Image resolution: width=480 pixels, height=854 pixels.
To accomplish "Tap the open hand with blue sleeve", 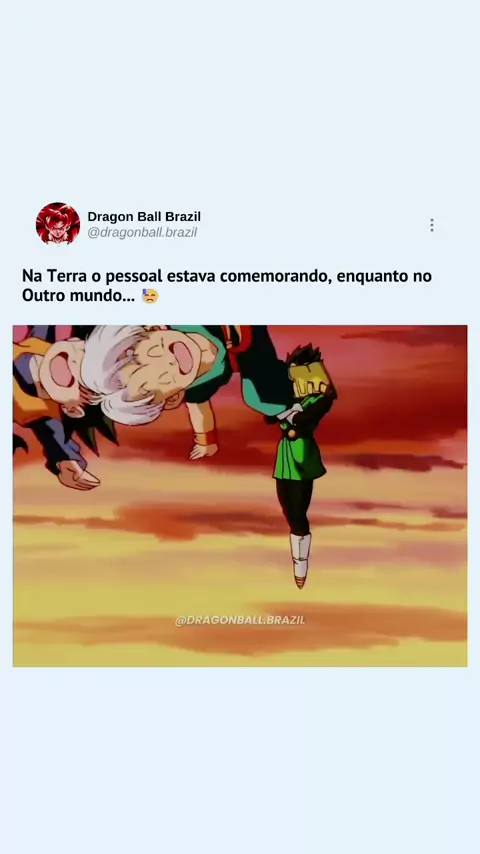I will click(78, 475).
